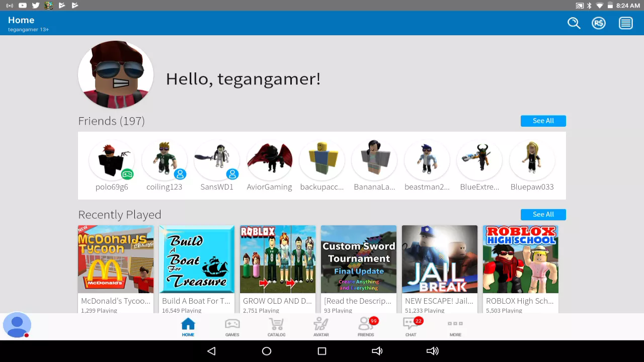Open friend beastman2... avatar
The image size is (644, 362).
tap(427, 160)
